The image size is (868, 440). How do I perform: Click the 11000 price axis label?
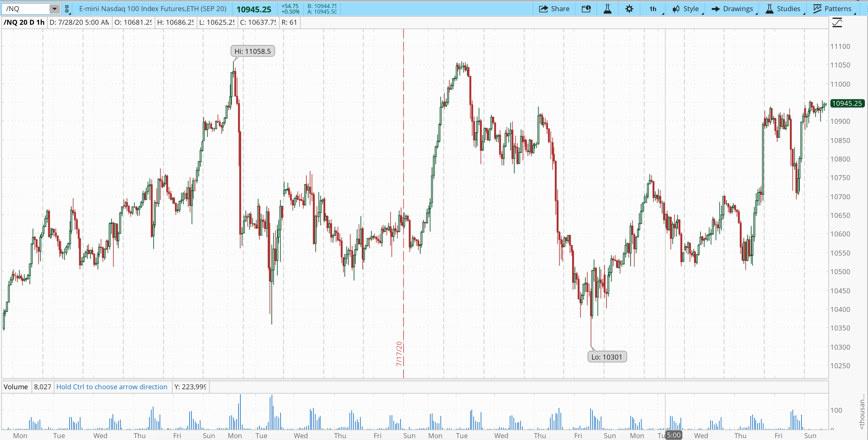tap(840, 84)
